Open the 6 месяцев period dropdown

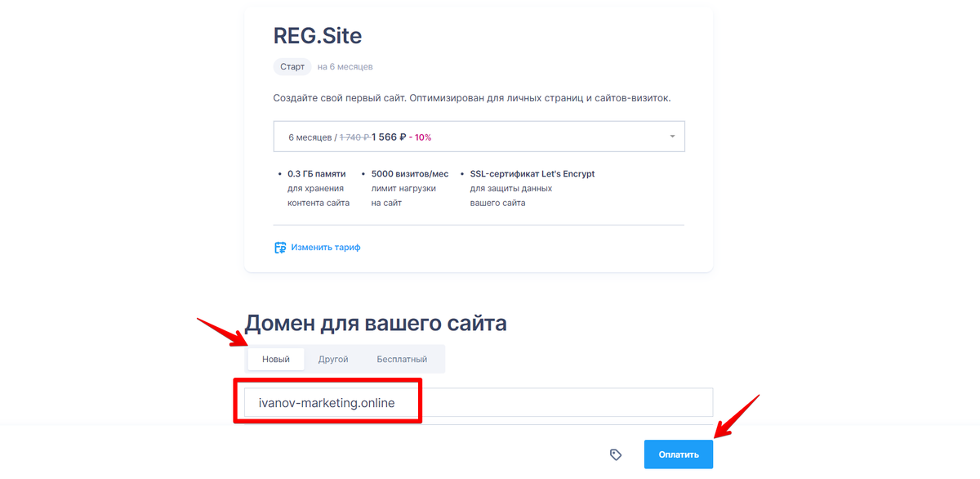pos(479,137)
